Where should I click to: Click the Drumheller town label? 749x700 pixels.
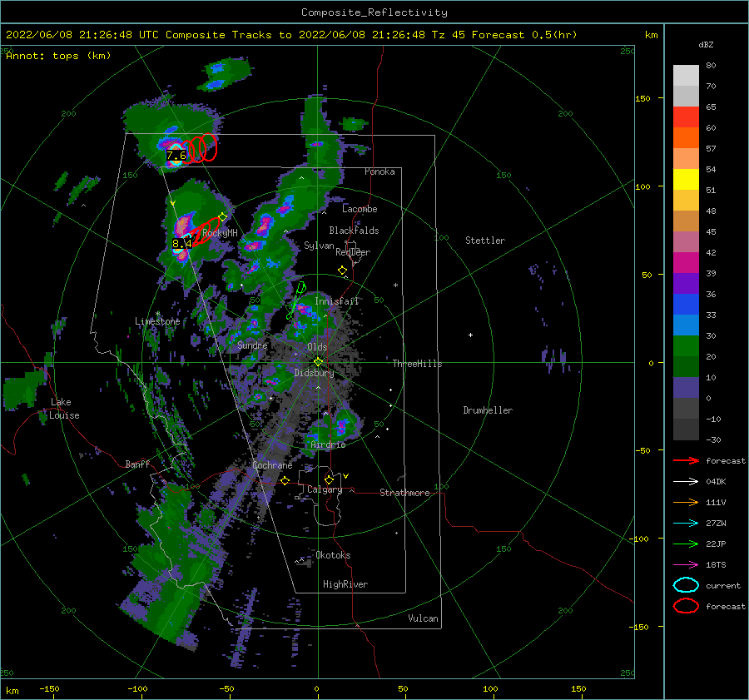pyautogui.click(x=488, y=410)
